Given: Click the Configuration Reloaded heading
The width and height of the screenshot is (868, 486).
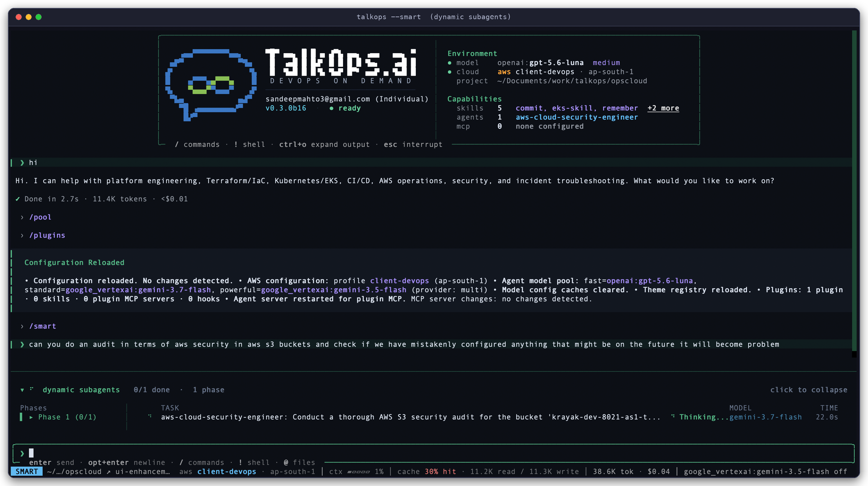Looking at the screenshot, I should pyautogui.click(x=74, y=263).
